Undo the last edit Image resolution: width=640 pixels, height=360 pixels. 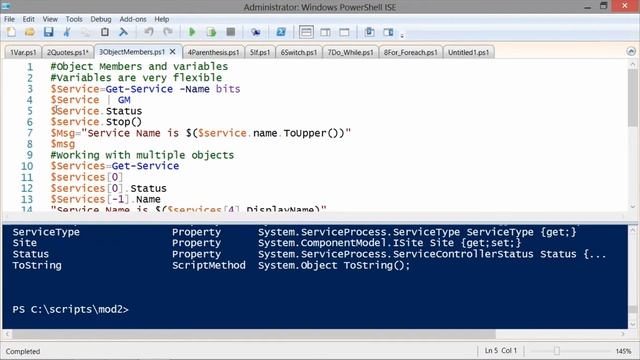coord(149,32)
